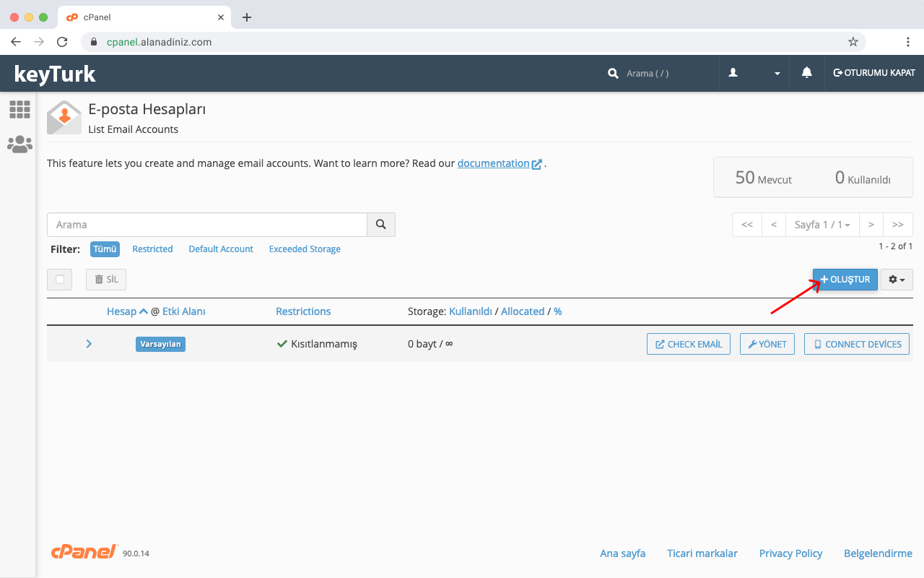
Task: Open the gear settings dropdown next to Oluştur
Action: pos(897,280)
